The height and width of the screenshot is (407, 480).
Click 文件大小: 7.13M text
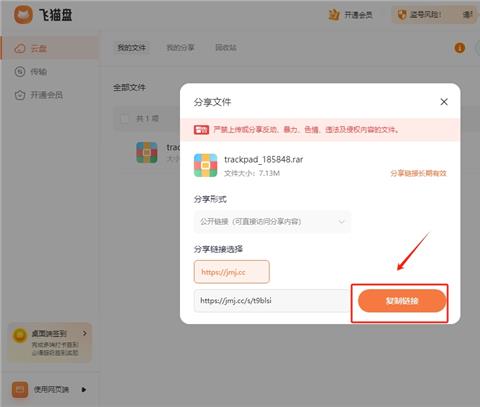(252, 173)
